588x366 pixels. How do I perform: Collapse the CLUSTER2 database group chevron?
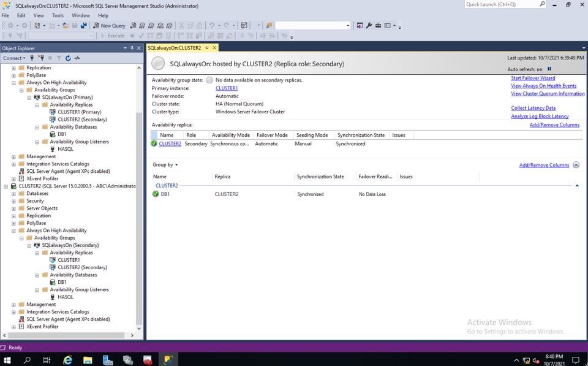[x=577, y=186]
